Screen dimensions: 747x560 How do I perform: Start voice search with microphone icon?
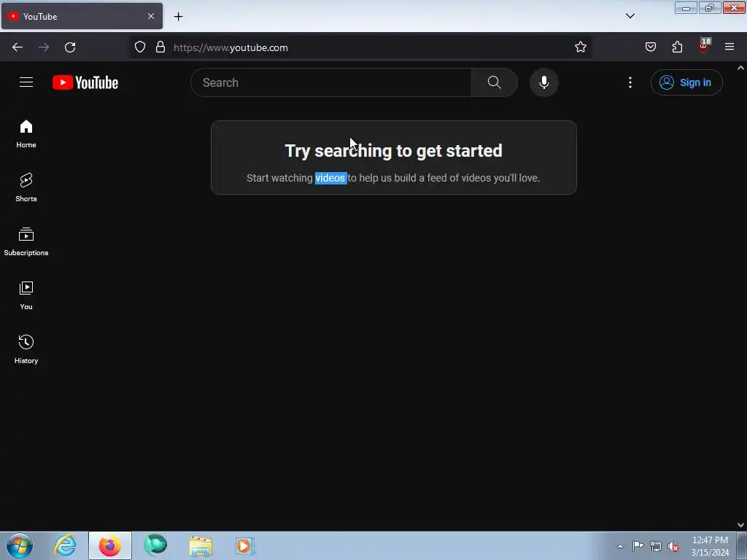tap(543, 82)
